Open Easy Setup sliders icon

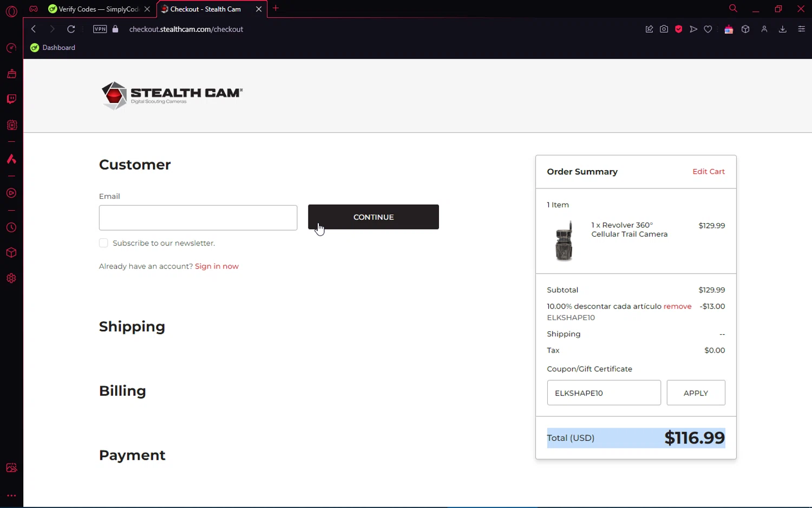click(802, 29)
